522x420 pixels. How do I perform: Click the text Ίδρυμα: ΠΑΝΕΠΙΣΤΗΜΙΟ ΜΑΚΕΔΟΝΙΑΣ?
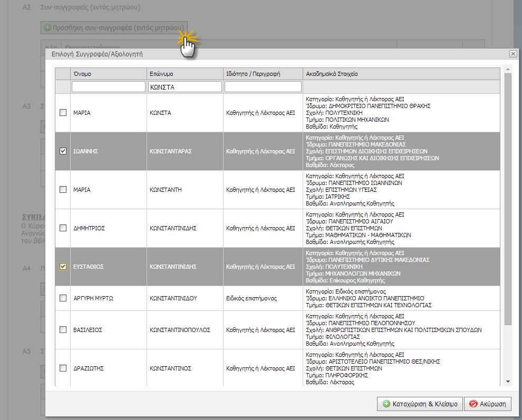[x=356, y=144]
